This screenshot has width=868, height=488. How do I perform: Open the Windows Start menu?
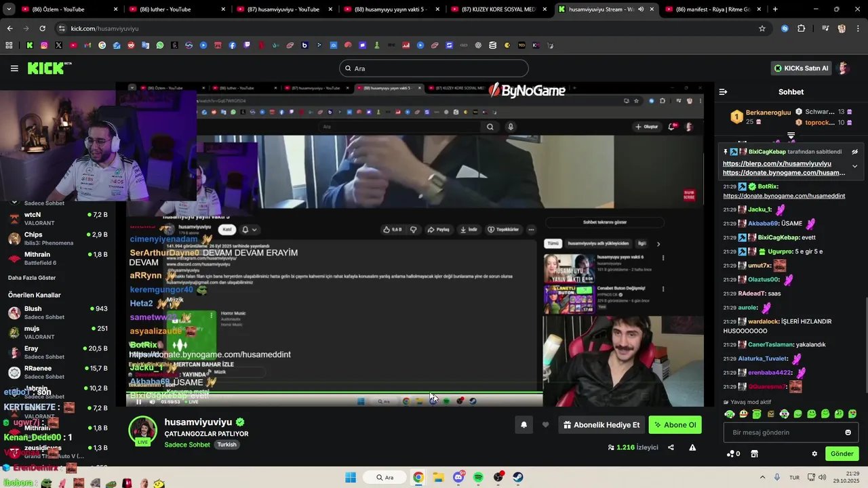(x=351, y=477)
